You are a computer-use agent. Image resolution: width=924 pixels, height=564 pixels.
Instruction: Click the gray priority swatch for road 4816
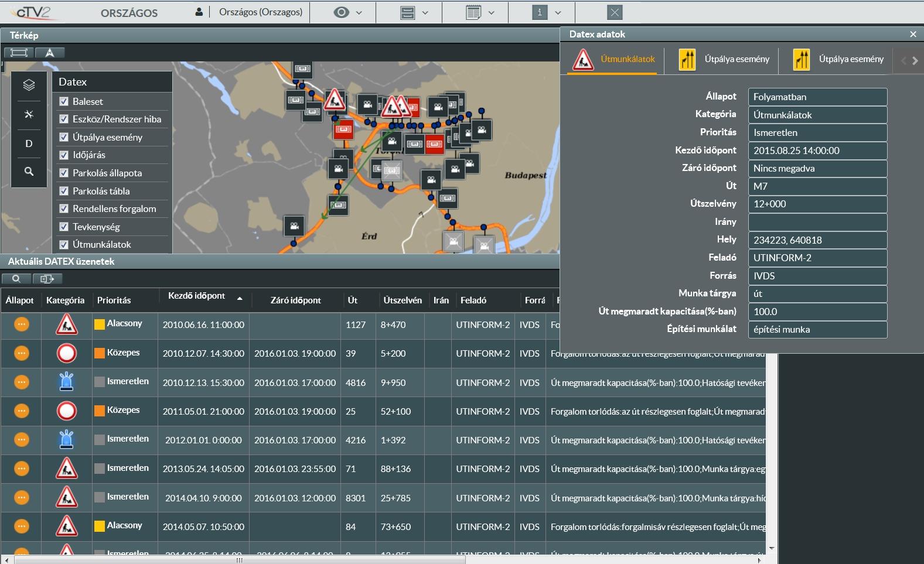pyautogui.click(x=100, y=382)
